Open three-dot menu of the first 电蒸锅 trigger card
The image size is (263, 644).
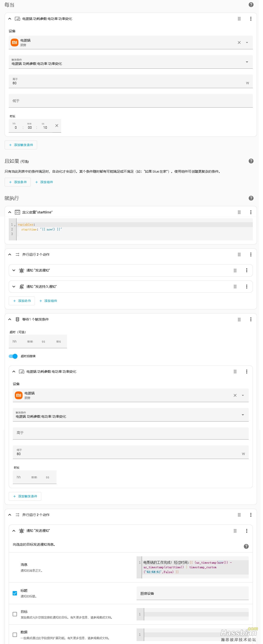[251, 19]
